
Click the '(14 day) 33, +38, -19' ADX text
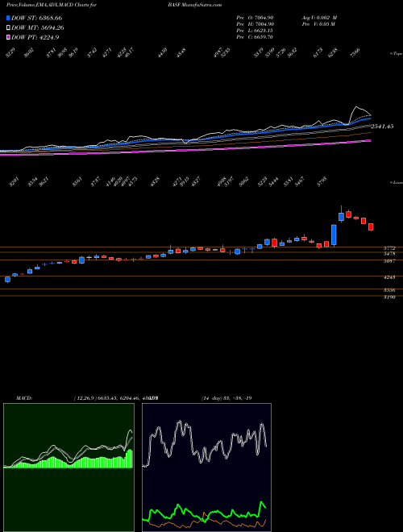[x=226, y=397]
